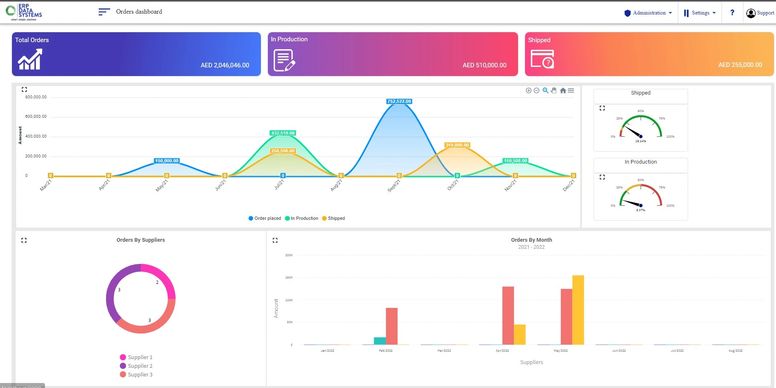The image size is (776, 388).
Task: Click the AED 2,046,046.00 total amount
Action: point(225,65)
